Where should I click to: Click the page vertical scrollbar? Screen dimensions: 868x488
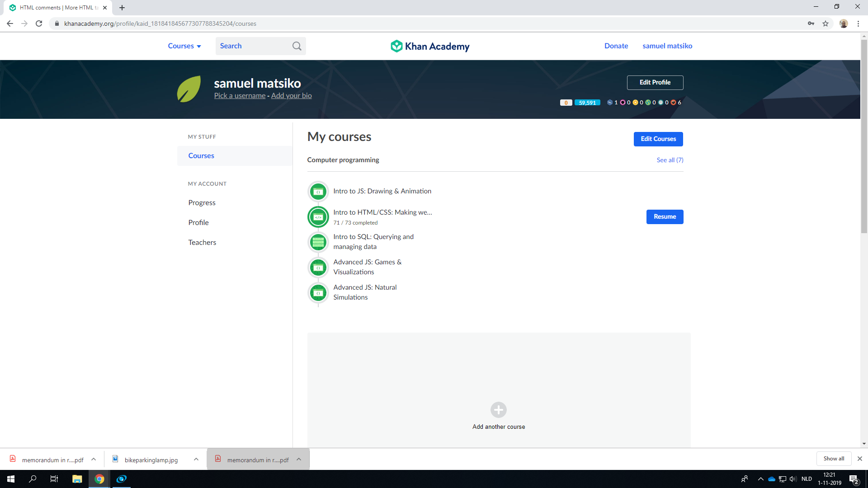864,136
